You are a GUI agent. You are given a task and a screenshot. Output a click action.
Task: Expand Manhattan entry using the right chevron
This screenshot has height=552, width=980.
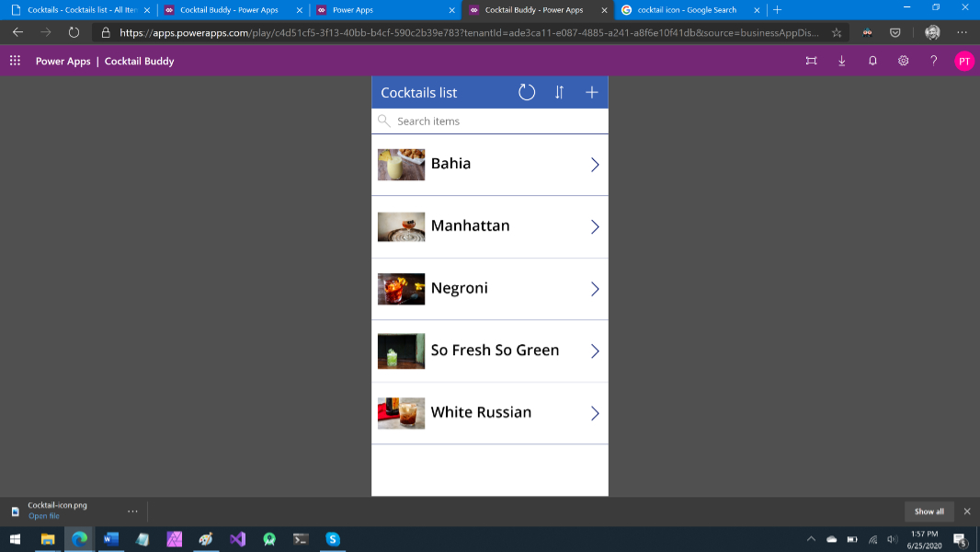point(595,226)
